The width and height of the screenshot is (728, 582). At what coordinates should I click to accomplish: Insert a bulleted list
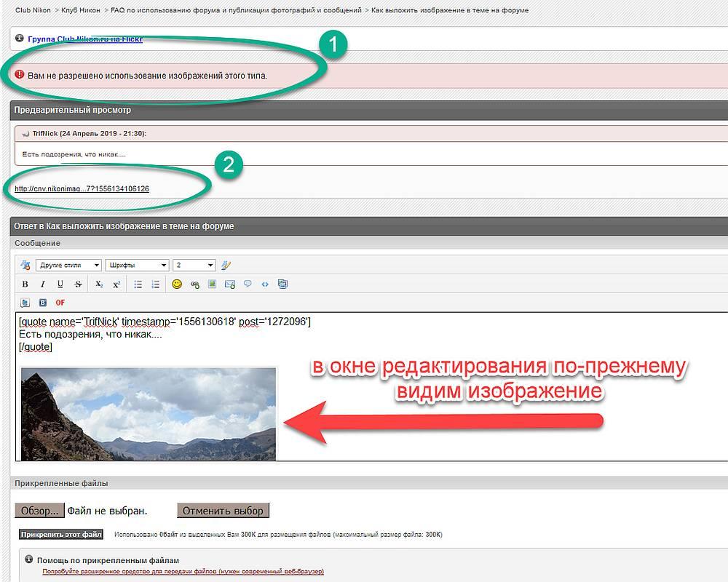coord(138,284)
